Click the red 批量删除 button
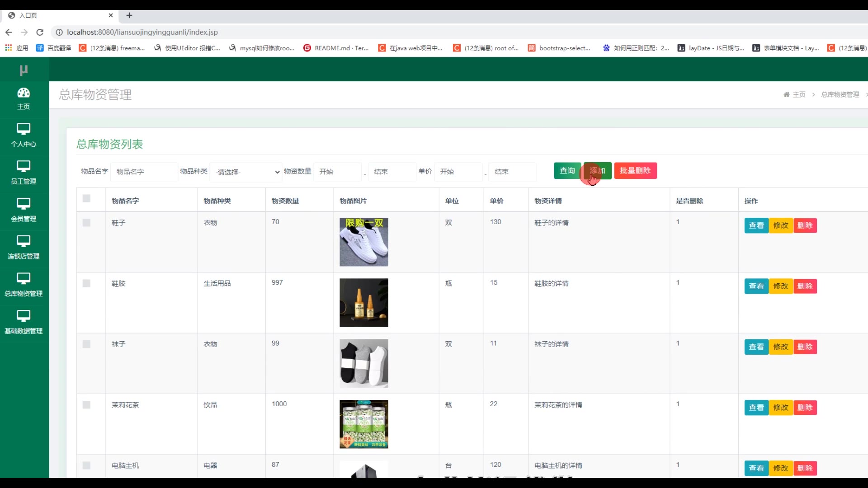The width and height of the screenshot is (868, 488). coord(635,171)
